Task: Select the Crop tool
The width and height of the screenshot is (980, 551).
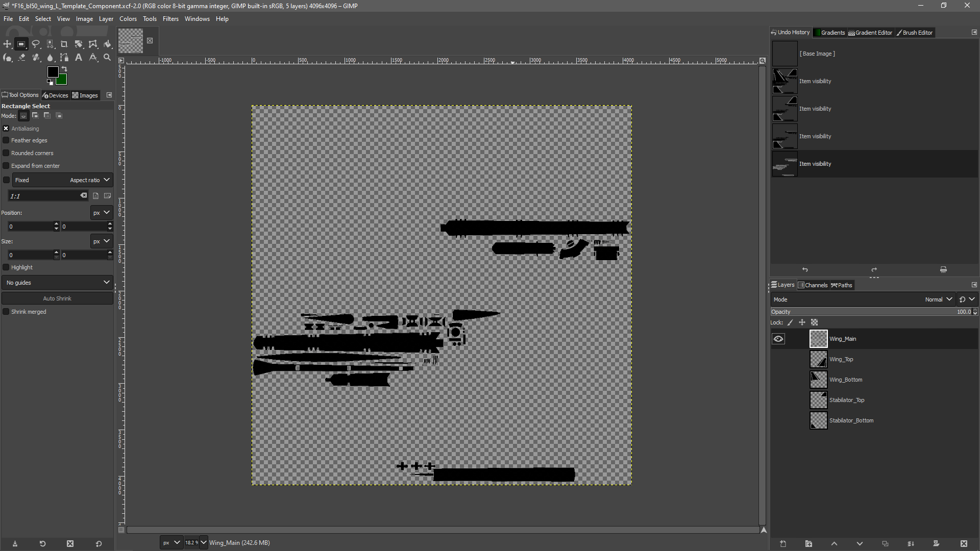Action: coord(64,44)
